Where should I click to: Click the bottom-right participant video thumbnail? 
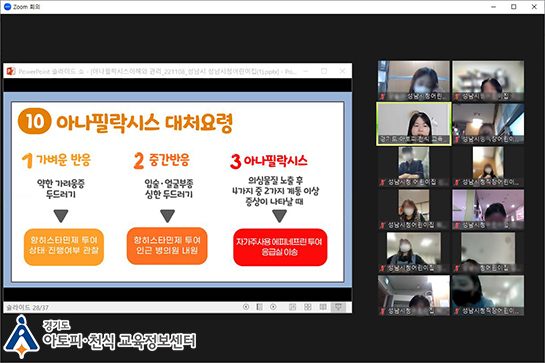coord(488,296)
